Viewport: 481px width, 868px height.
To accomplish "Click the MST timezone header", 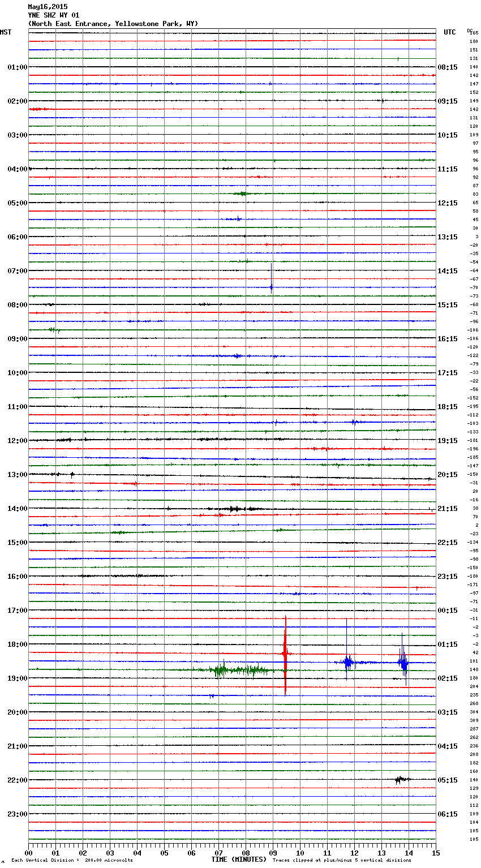I will pyautogui.click(x=6, y=32).
